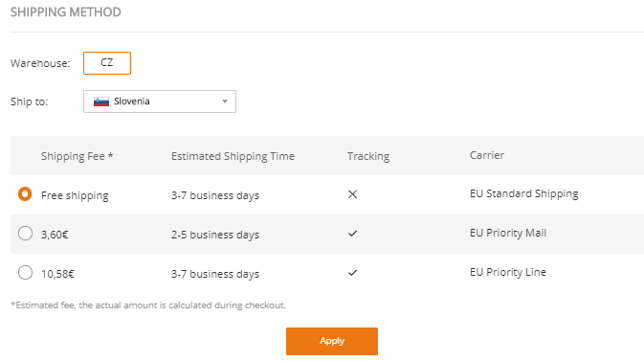Open the Ship to country dropdown

160,102
